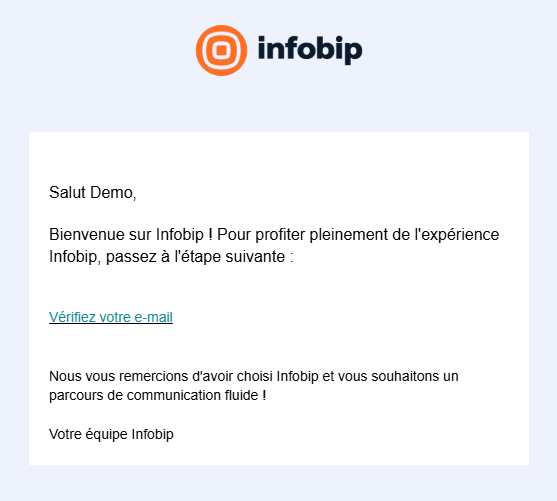This screenshot has height=501, width=557.
Task: Click the Nous vous remercions thank-you line
Action: (x=254, y=376)
